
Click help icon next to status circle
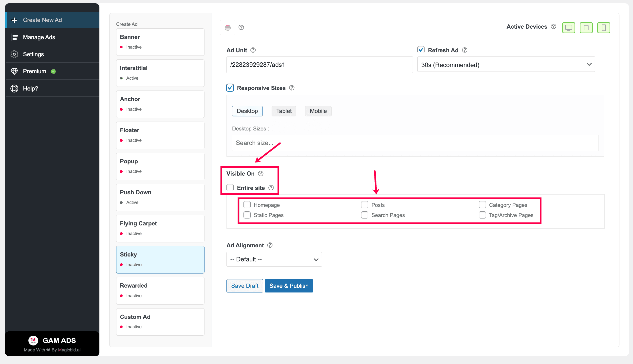pyautogui.click(x=241, y=28)
